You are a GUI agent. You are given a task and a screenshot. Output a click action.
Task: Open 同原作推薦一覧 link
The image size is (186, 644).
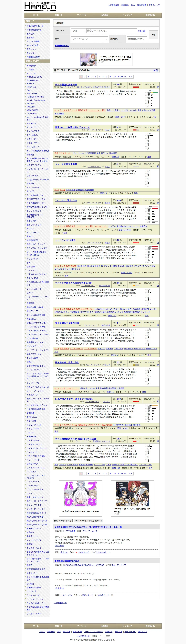[x=60, y=602]
